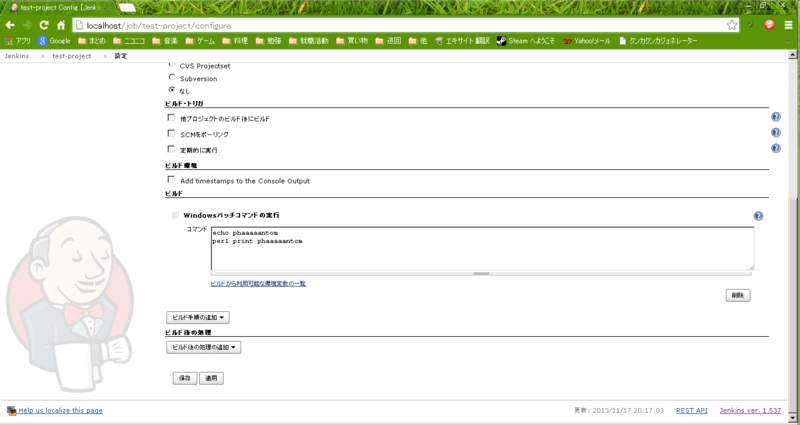Open Help us localize this page link
This screenshot has height=425, width=800.
(61, 410)
